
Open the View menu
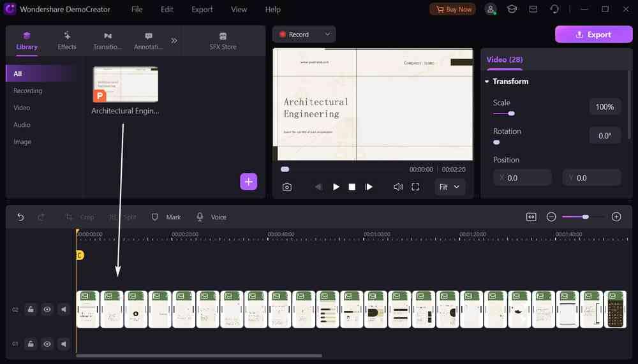239,10
